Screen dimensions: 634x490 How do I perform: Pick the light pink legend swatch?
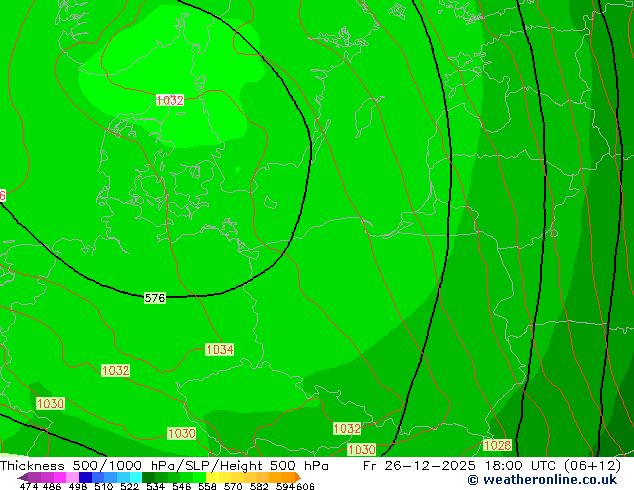point(72,477)
